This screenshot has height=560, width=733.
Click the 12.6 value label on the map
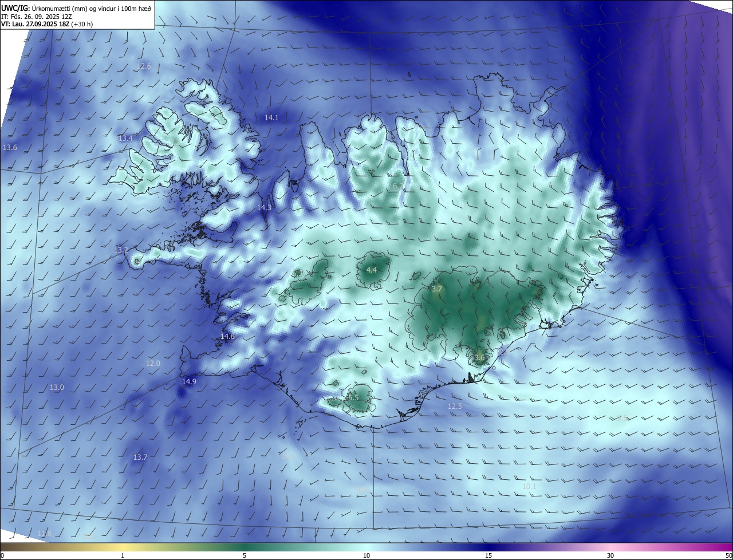pos(144,66)
